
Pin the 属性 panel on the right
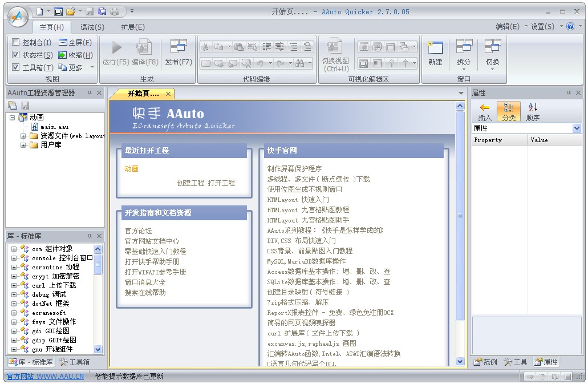(569, 92)
